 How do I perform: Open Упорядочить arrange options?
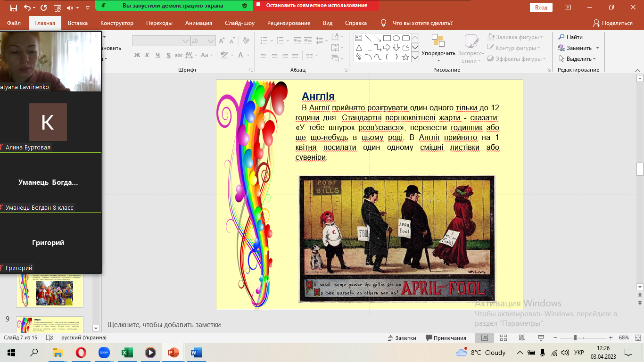click(x=438, y=49)
